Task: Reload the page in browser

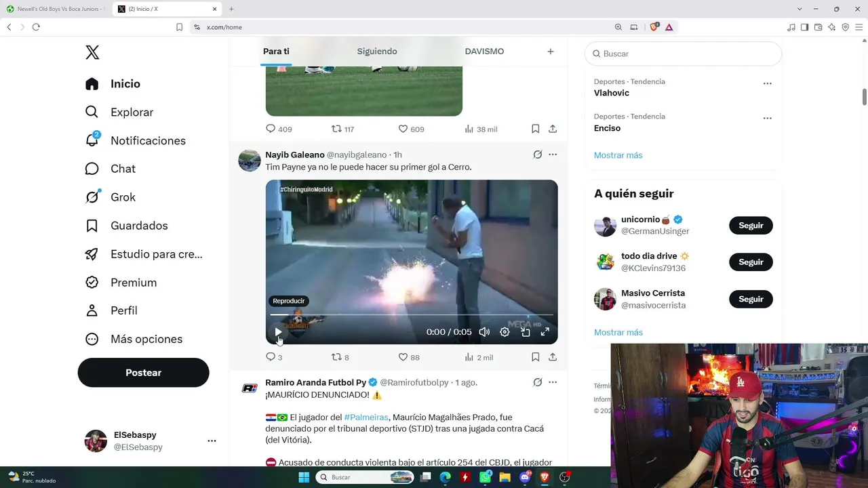Action: pyautogui.click(x=36, y=27)
